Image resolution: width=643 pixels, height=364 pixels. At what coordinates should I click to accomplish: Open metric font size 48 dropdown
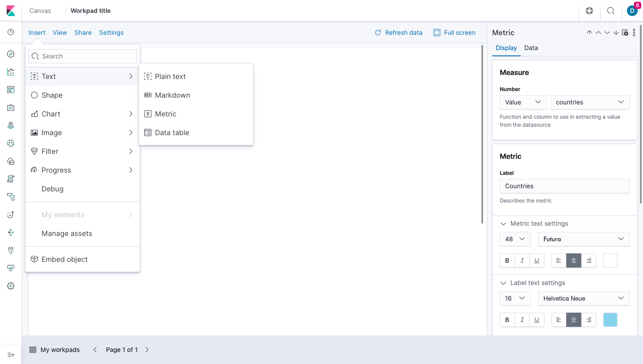click(x=515, y=239)
